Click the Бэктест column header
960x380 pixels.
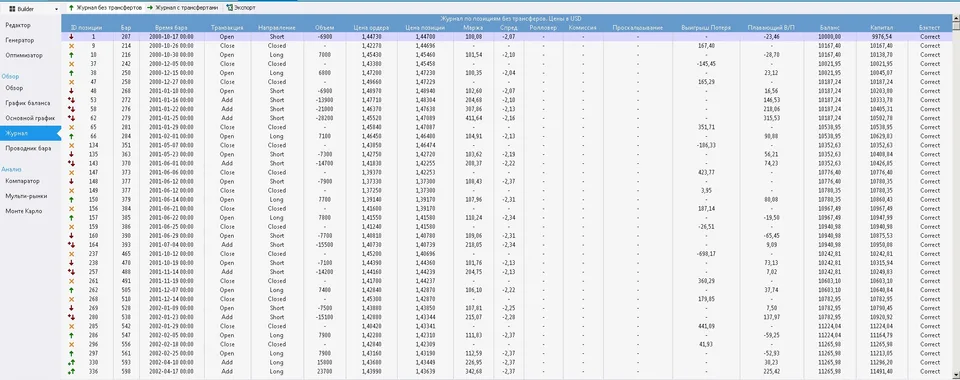(x=929, y=28)
